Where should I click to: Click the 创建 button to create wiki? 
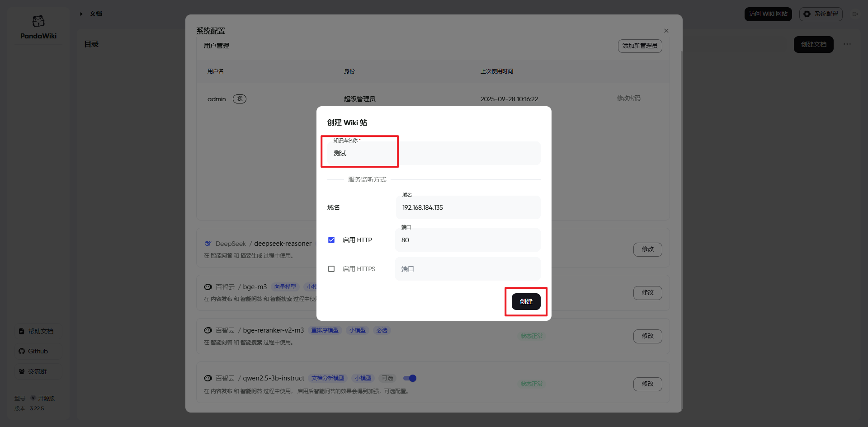pyautogui.click(x=526, y=301)
